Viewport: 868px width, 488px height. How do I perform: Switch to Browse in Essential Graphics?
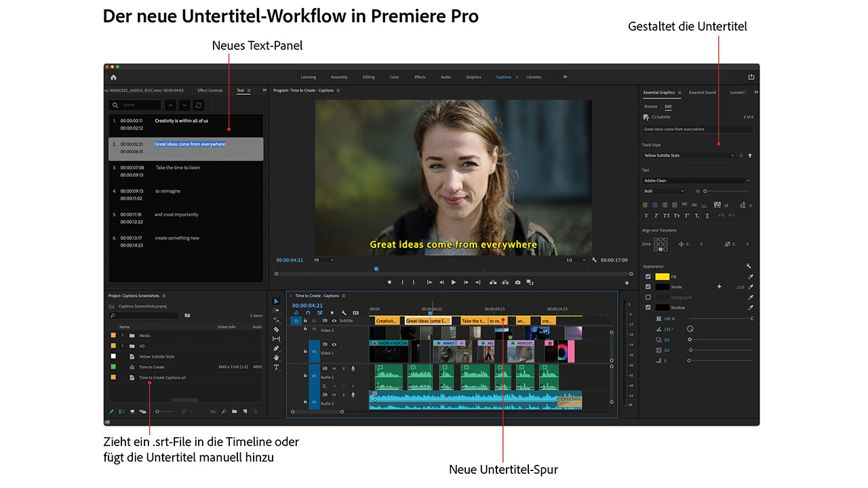[650, 106]
